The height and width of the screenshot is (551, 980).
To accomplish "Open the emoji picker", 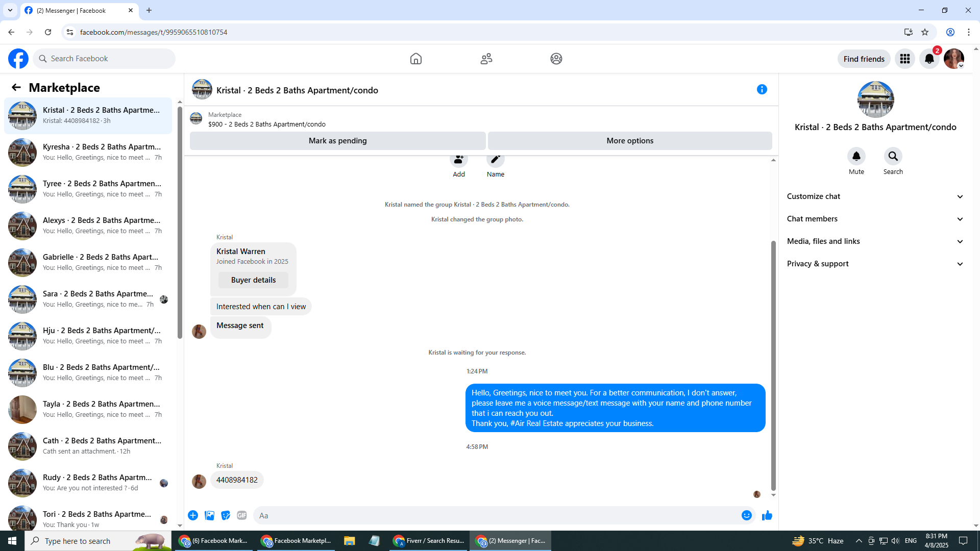I will pos(746,515).
